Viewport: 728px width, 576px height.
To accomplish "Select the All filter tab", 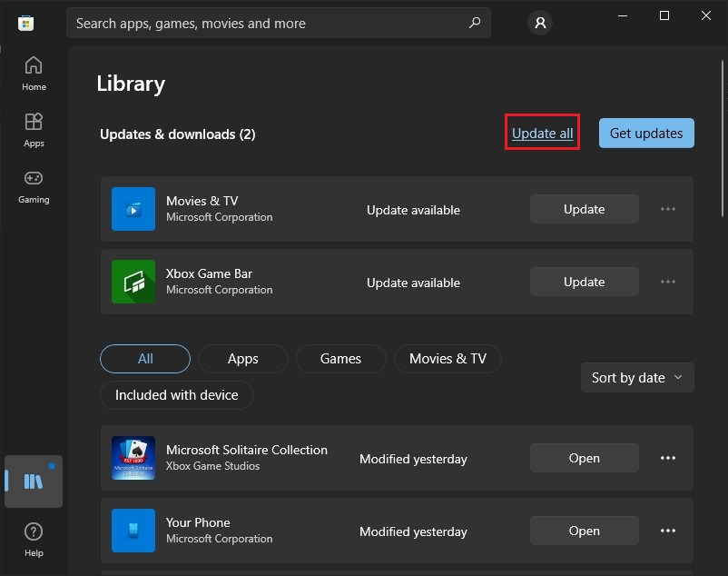I will (145, 359).
